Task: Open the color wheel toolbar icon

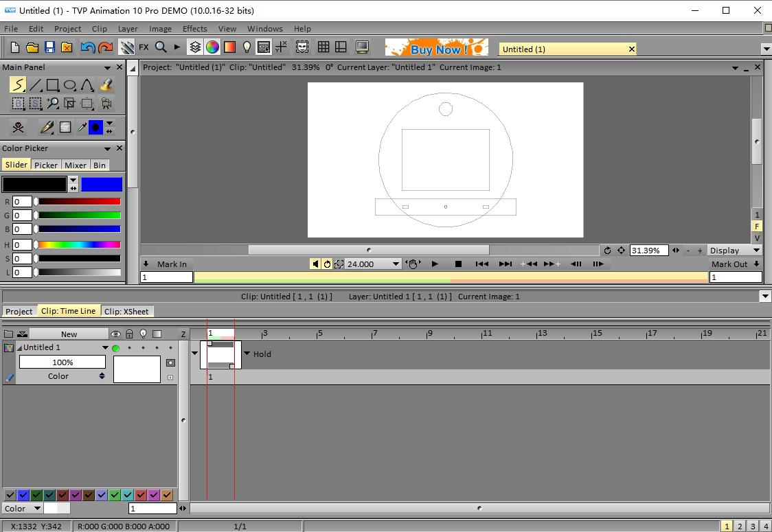Action: (x=212, y=47)
